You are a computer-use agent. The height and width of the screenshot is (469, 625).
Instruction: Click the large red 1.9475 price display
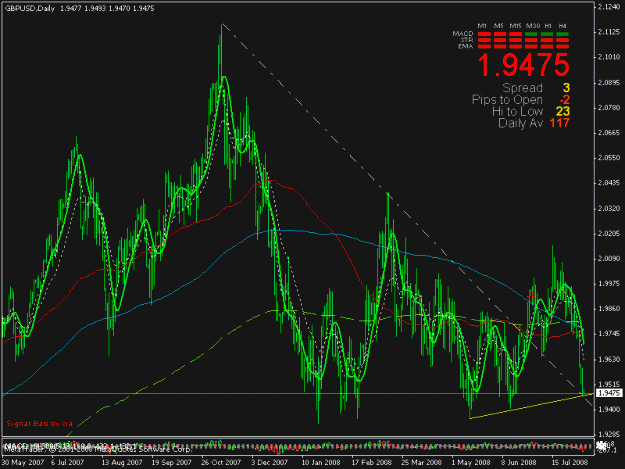[x=523, y=65]
